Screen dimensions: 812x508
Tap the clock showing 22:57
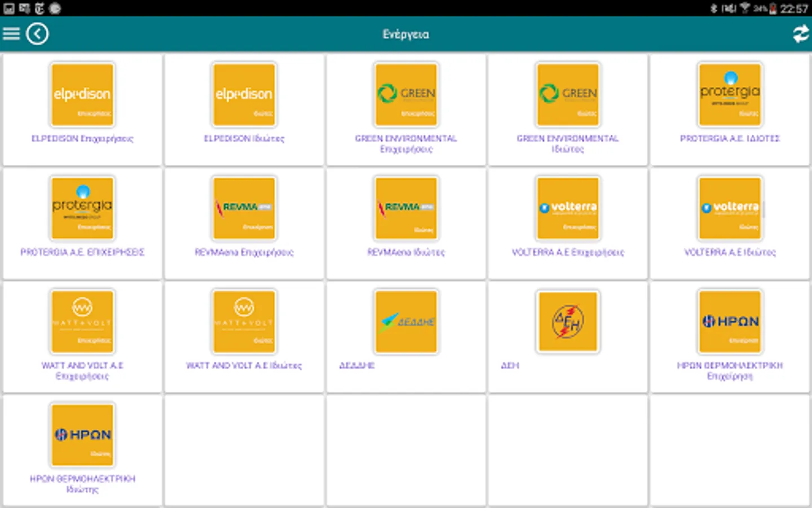coord(794,8)
